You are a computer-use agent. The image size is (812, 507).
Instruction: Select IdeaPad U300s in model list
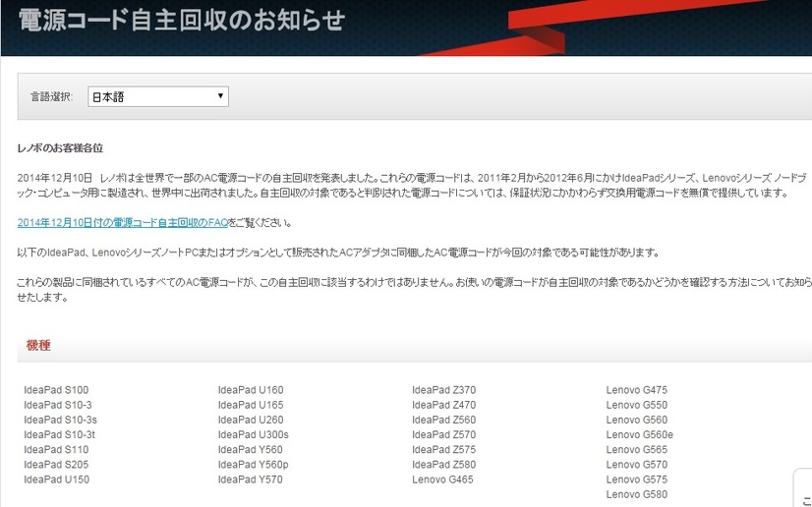pyautogui.click(x=254, y=435)
